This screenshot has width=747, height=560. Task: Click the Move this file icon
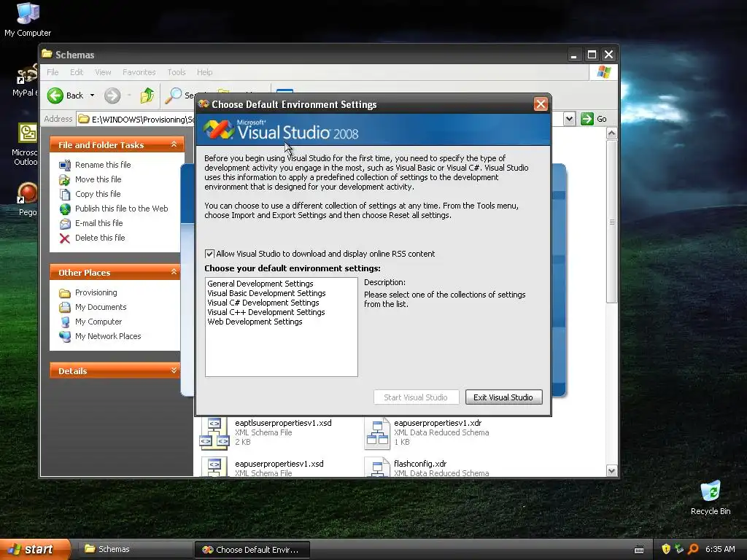coord(65,179)
